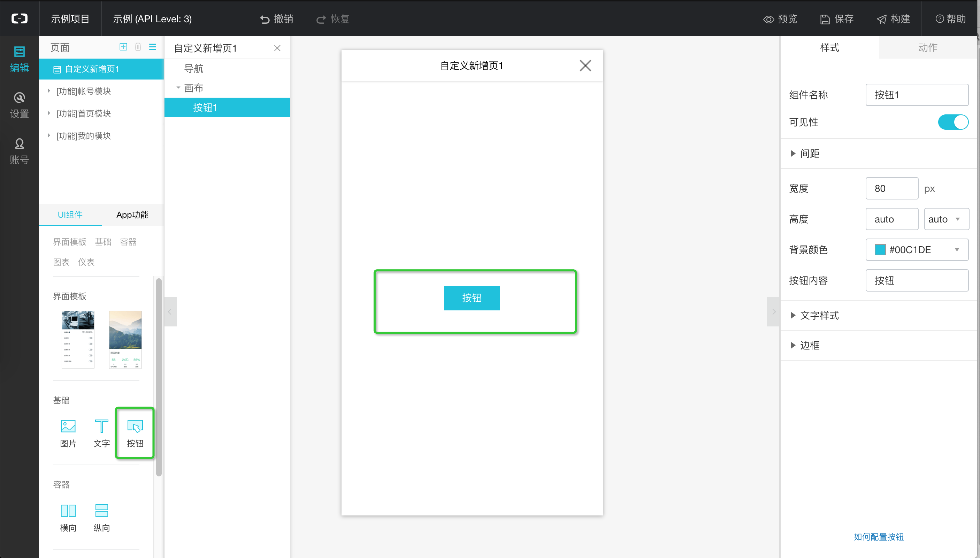Image resolution: width=980 pixels, height=558 pixels.
Task: Switch to the 样式 (style) tab
Action: click(x=829, y=47)
